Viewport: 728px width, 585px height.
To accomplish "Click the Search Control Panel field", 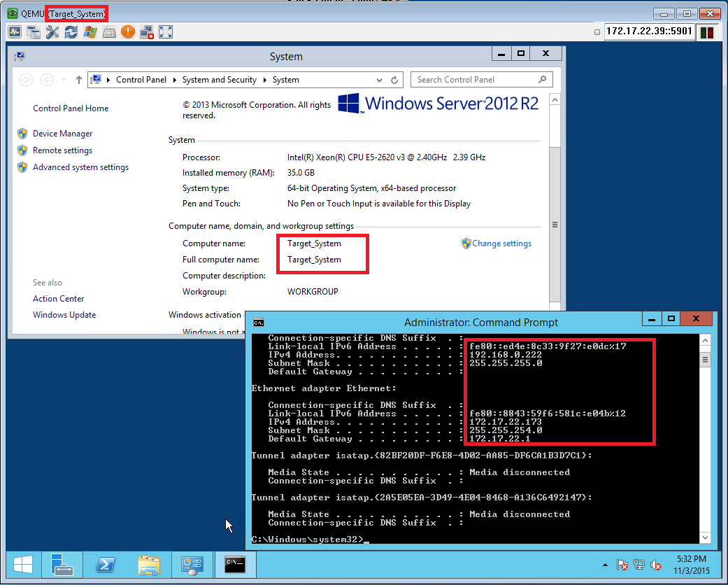I will [476, 80].
